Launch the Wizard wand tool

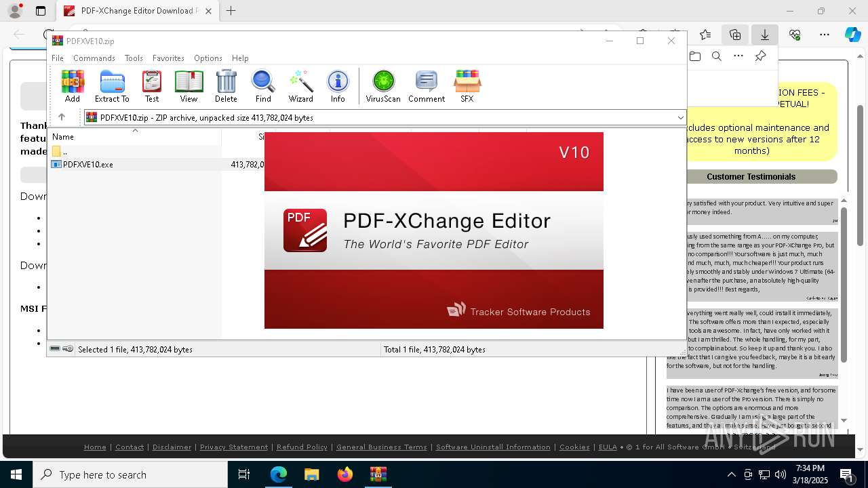[x=300, y=86]
